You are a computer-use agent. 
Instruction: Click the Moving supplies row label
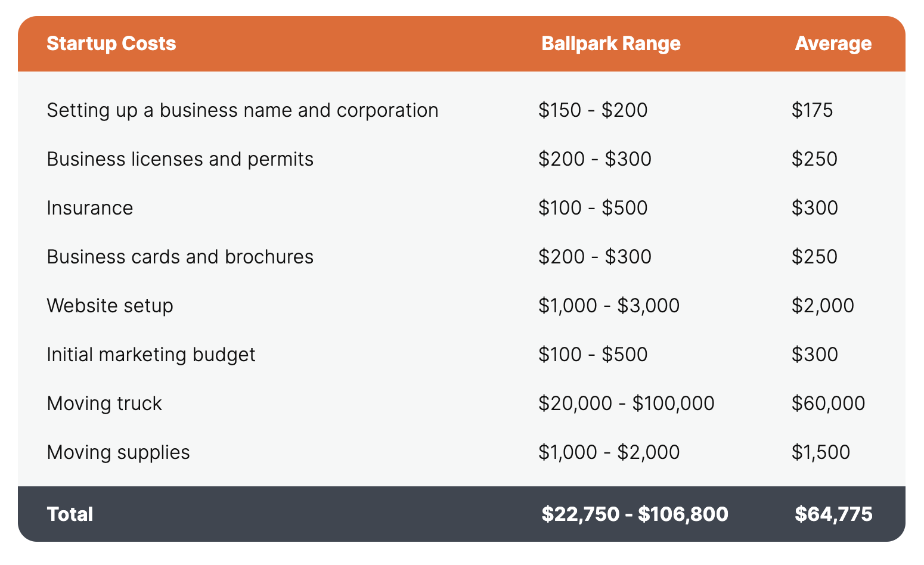tap(118, 452)
